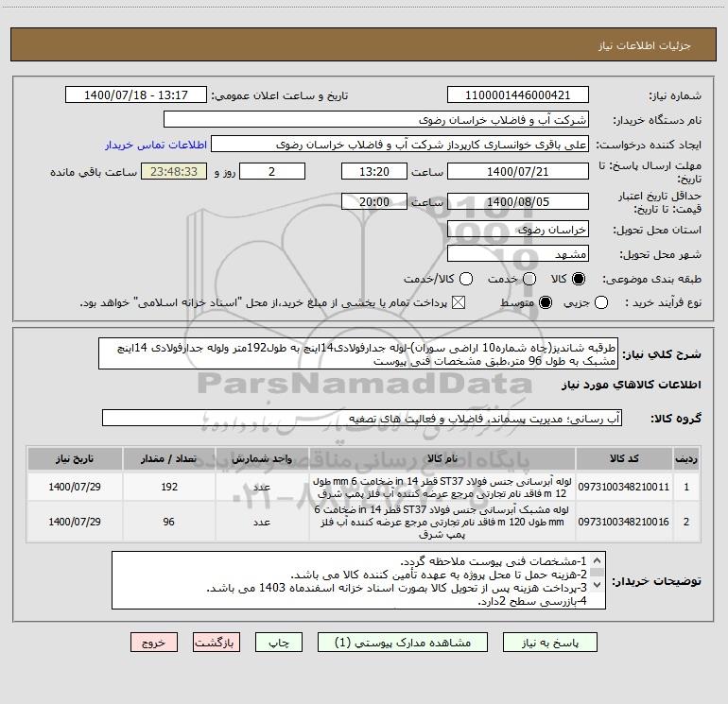Click the بازگشت back button
The image size is (728, 704).
pyautogui.click(x=217, y=643)
